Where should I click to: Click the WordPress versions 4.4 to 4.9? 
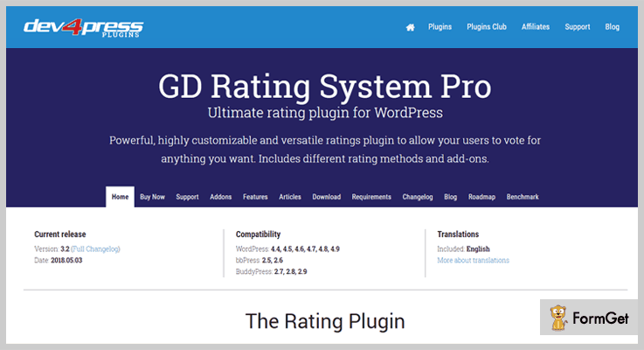(x=305, y=248)
